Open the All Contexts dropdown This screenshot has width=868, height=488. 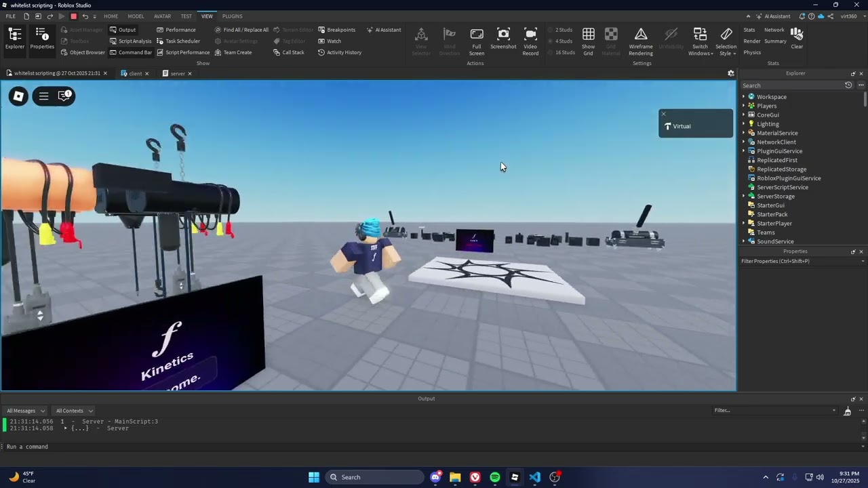(x=74, y=411)
